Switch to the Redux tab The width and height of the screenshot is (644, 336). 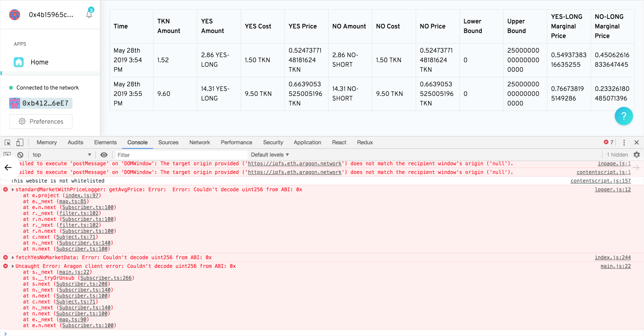(x=365, y=142)
